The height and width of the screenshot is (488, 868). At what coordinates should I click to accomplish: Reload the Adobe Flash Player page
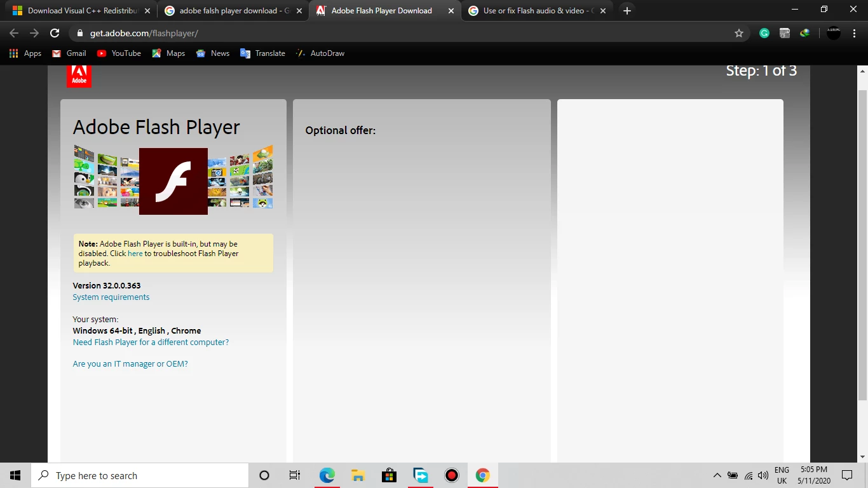click(x=55, y=33)
